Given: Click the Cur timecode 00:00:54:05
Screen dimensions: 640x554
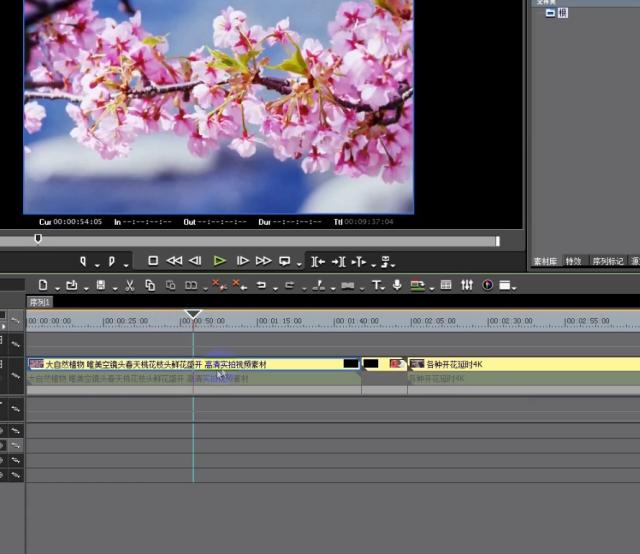Looking at the screenshot, I should tap(78, 222).
